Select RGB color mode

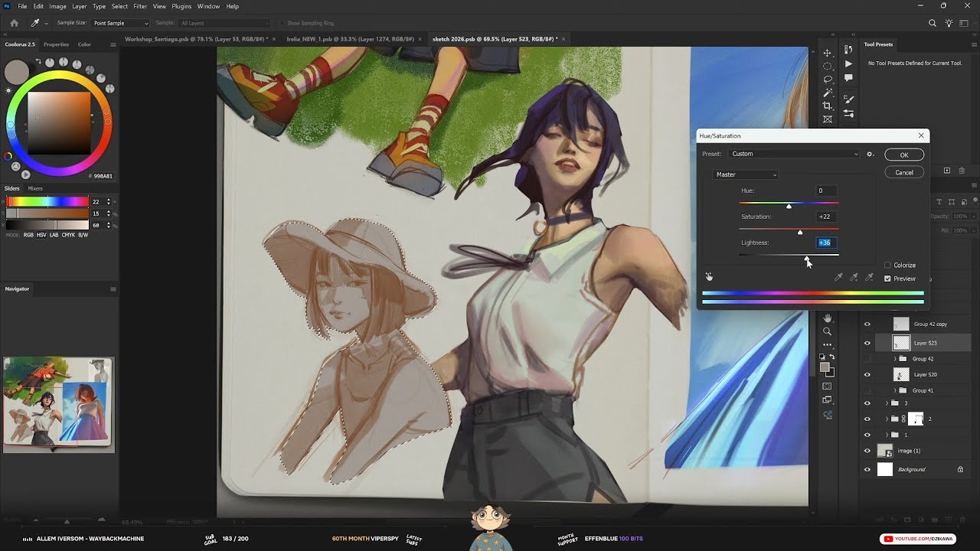28,235
